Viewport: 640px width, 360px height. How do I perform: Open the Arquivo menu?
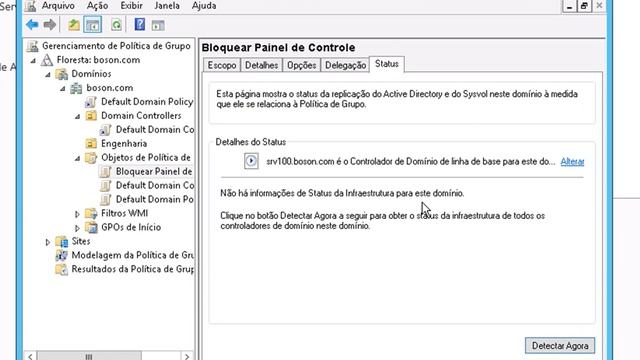point(58,6)
